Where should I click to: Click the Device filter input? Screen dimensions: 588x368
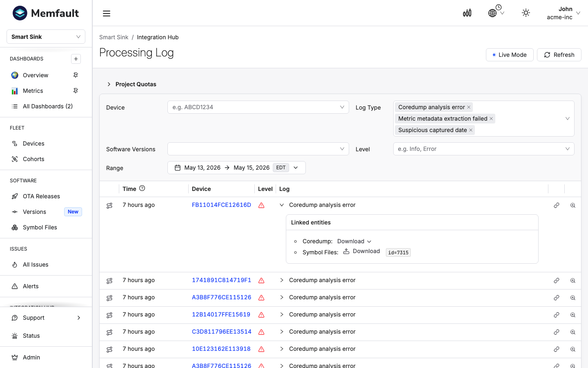pyautogui.click(x=258, y=107)
